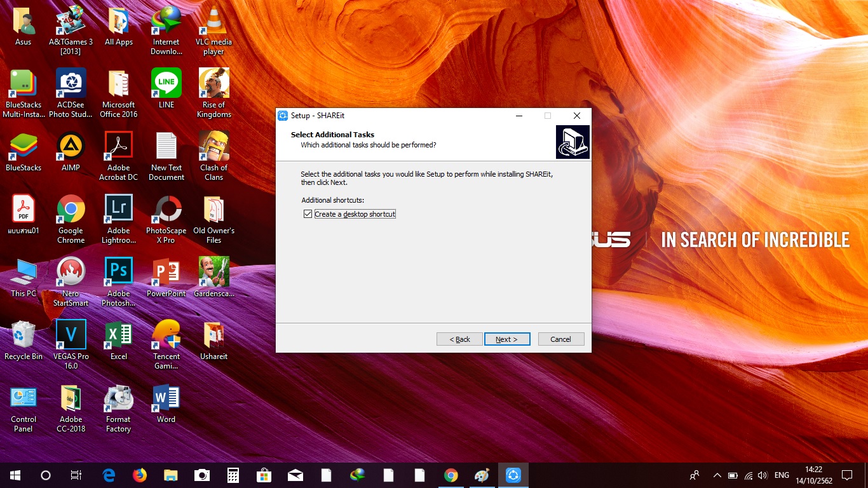Uncheck Create a desktop shortcut checkbox
Image resolution: width=868 pixels, height=488 pixels.
pyautogui.click(x=308, y=214)
